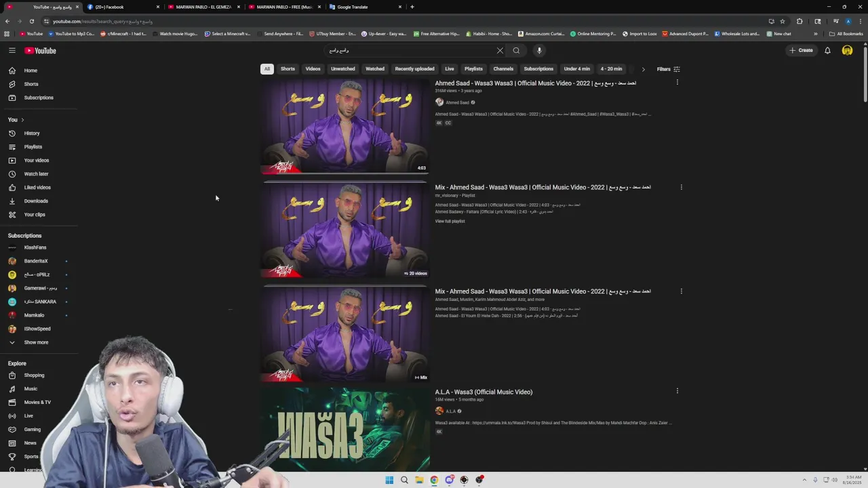868x488 pixels.
Task: Click the browser address bar
Action: 407,21
